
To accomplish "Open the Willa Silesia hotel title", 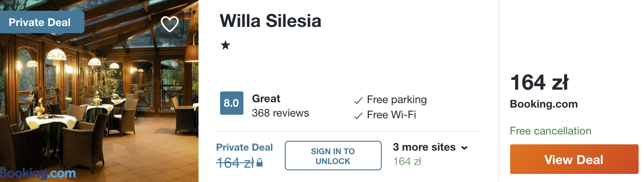I will click(x=270, y=21).
